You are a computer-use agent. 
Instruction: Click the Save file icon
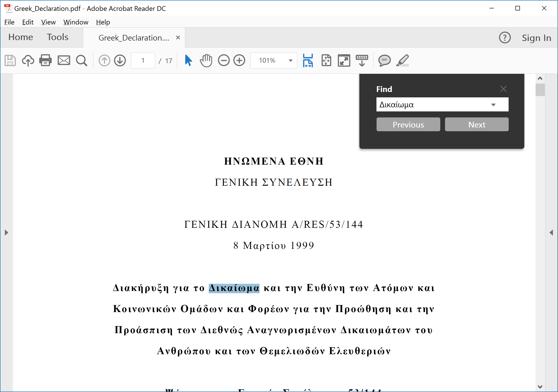point(10,60)
